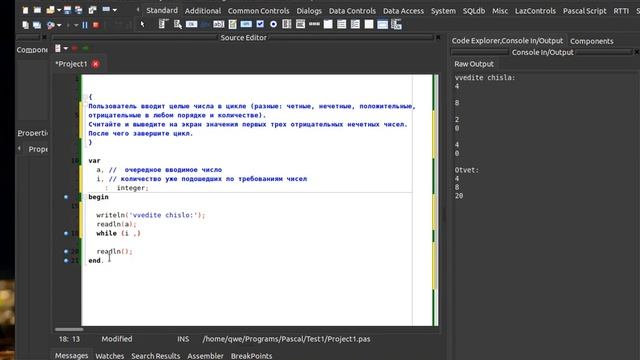Select the arrow selection tool in the palette
Screen dimensions: 640x360
[x=142, y=24]
